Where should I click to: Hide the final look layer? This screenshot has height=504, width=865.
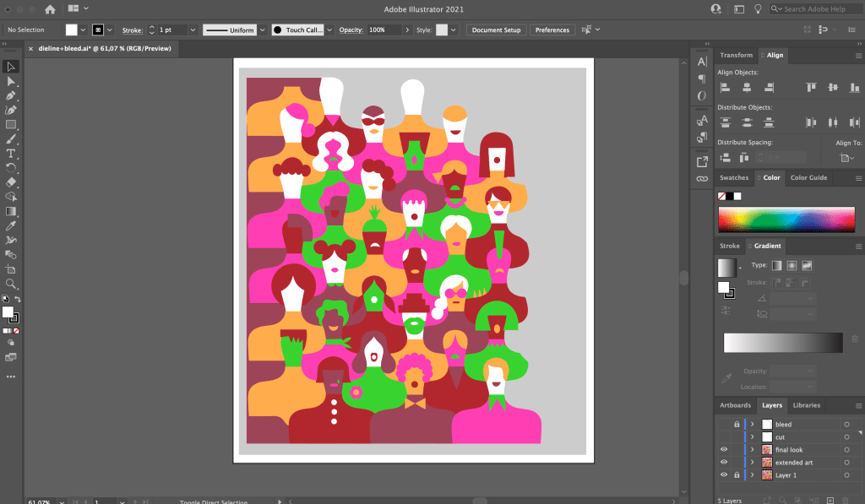(x=724, y=450)
